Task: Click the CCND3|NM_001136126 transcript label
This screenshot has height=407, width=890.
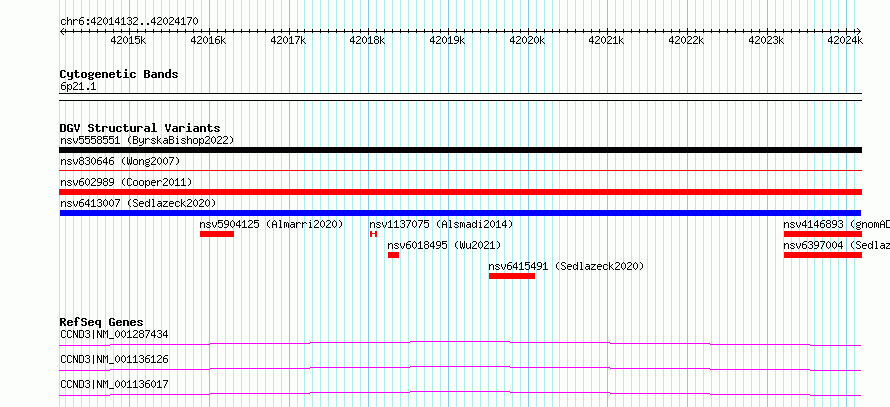Action: 114,359
